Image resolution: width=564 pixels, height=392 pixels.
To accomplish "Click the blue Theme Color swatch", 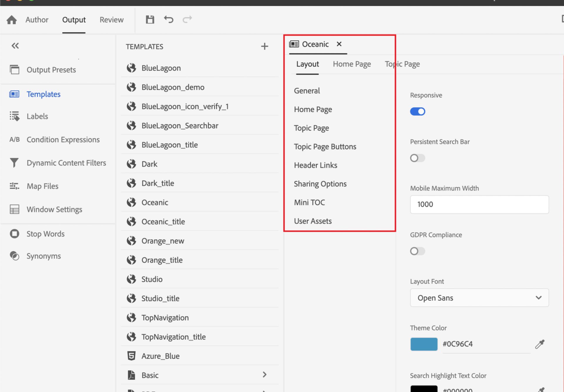I will (424, 344).
